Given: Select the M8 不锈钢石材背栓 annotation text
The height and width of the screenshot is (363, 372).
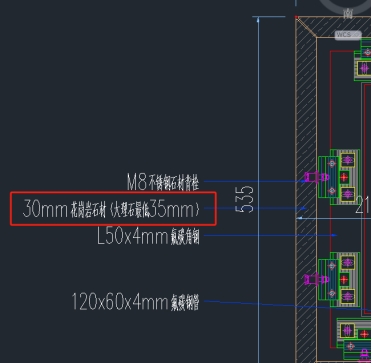Looking at the screenshot, I should pos(163,182).
